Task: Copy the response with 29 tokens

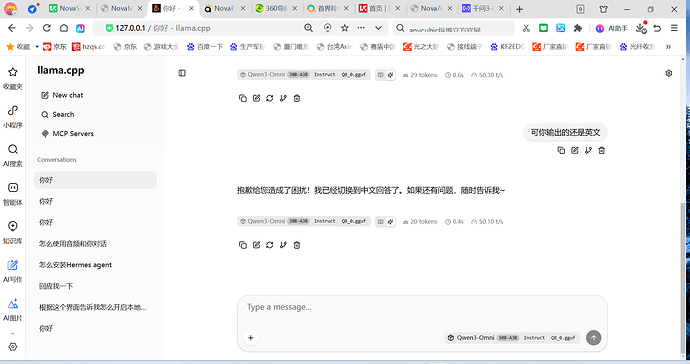Action: click(242, 98)
